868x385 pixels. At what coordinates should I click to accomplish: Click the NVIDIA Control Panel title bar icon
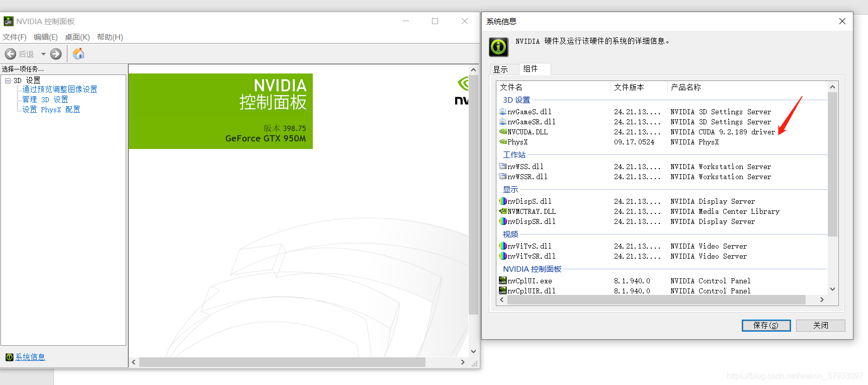pyautogui.click(x=9, y=21)
